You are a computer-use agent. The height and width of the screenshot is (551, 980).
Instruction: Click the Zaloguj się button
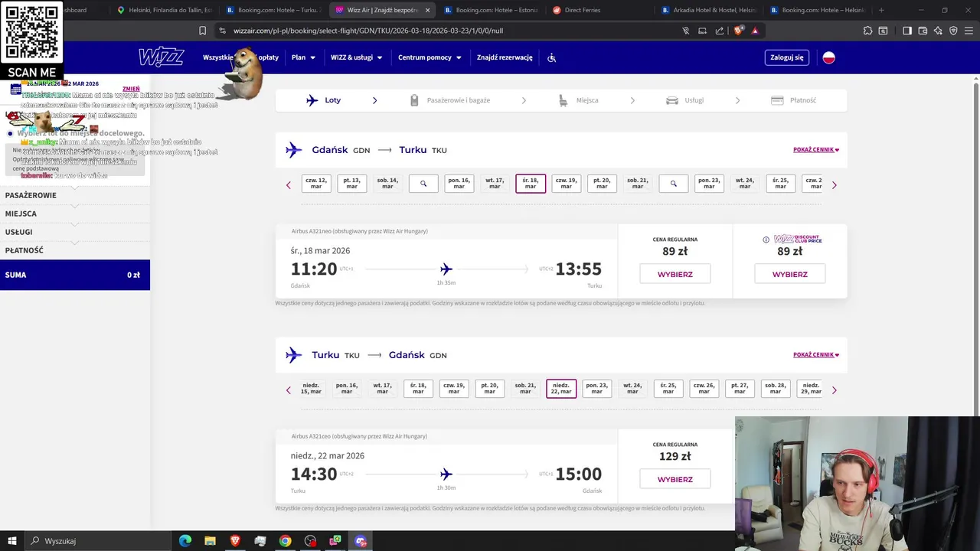click(787, 57)
